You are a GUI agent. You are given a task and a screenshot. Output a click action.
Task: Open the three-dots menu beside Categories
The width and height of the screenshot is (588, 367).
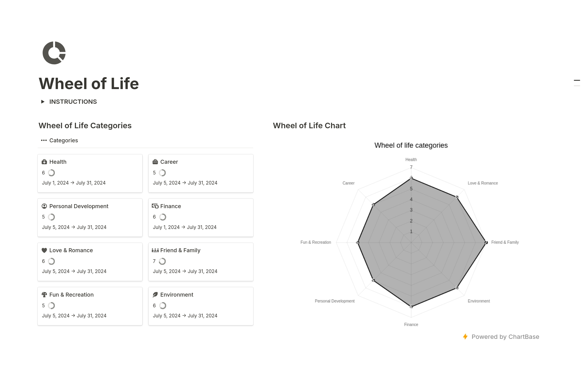(44, 140)
